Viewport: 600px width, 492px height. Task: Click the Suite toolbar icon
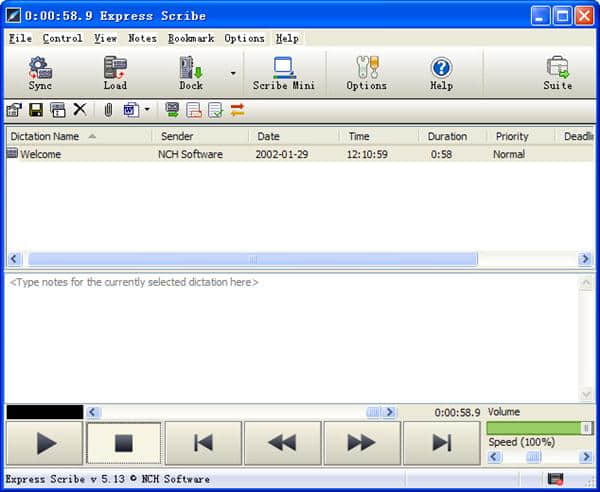[x=557, y=73]
